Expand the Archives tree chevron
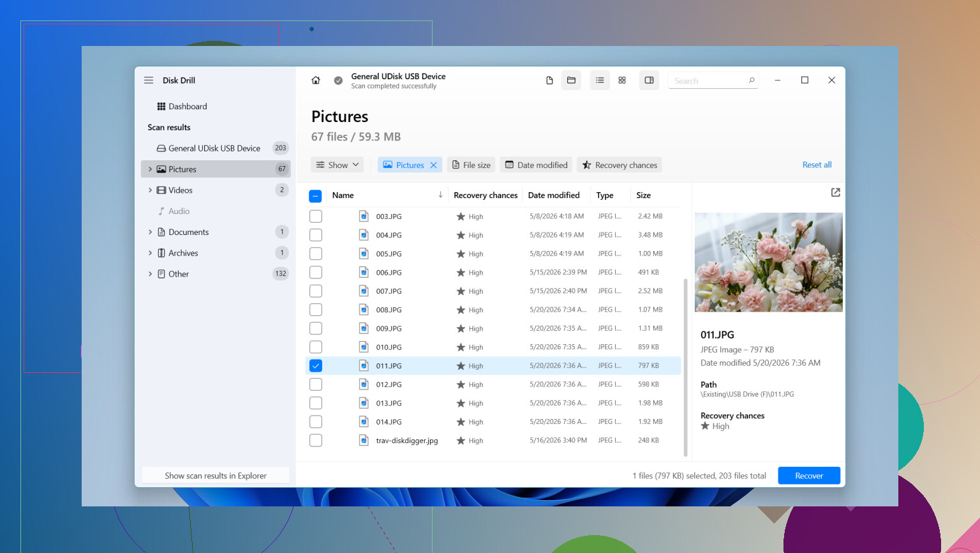The width and height of the screenshot is (980, 553). click(x=150, y=253)
